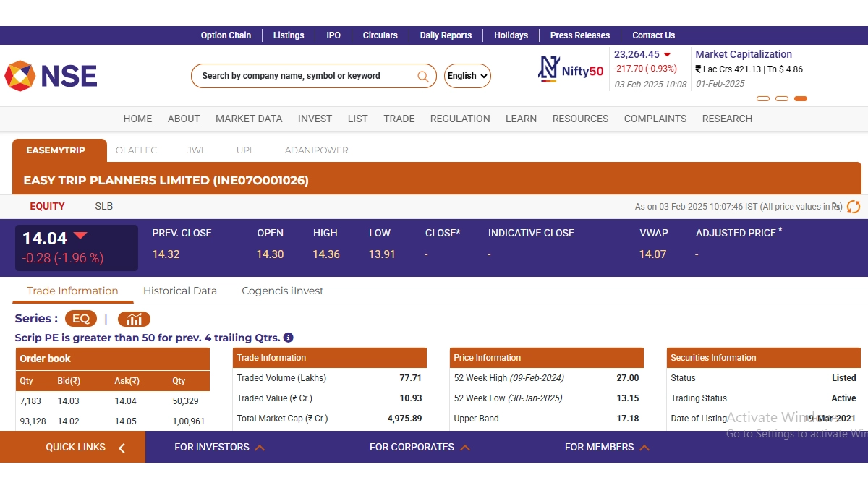Open the Market Data menu
The height and width of the screenshot is (488, 868).
click(249, 119)
